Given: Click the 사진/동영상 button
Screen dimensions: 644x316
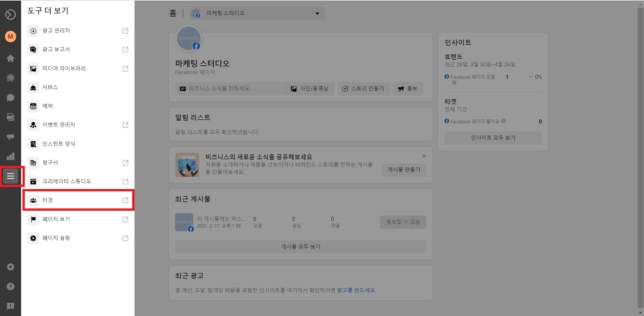Looking at the screenshot, I should point(310,89).
